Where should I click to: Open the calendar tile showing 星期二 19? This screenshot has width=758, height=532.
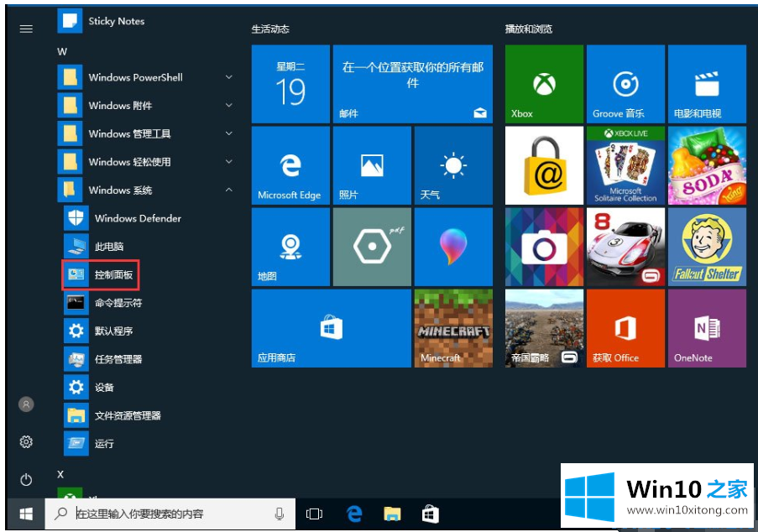click(x=290, y=84)
